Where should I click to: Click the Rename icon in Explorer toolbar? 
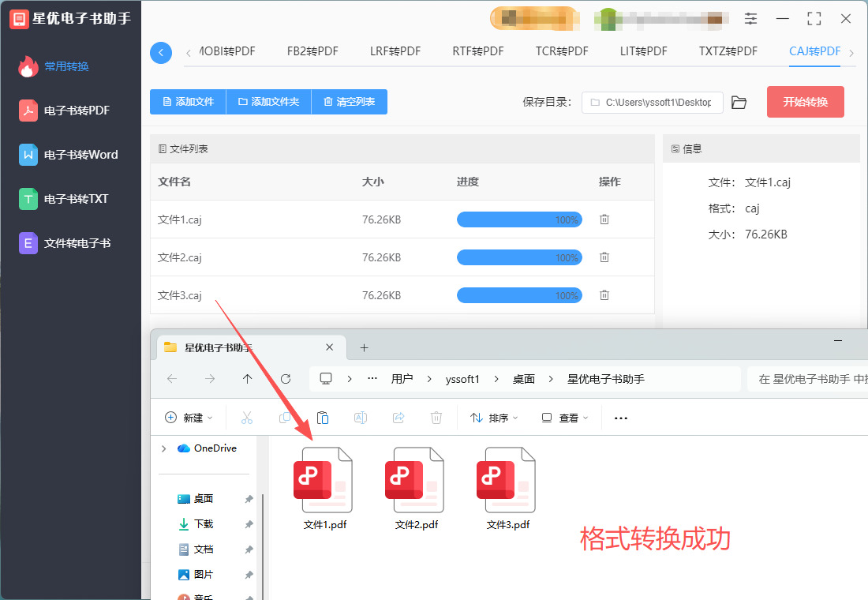point(361,418)
